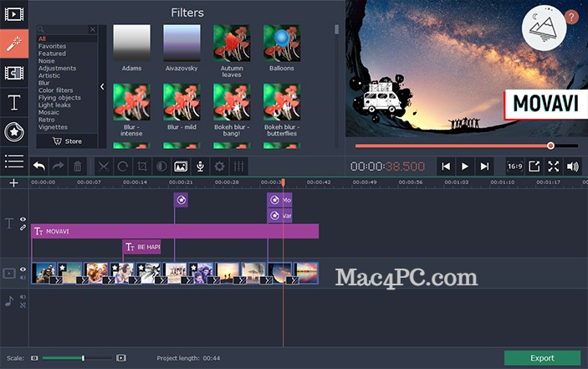Image resolution: width=588 pixels, height=369 pixels.
Task: Click the Rotate icon
Action: [x=123, y=167]
